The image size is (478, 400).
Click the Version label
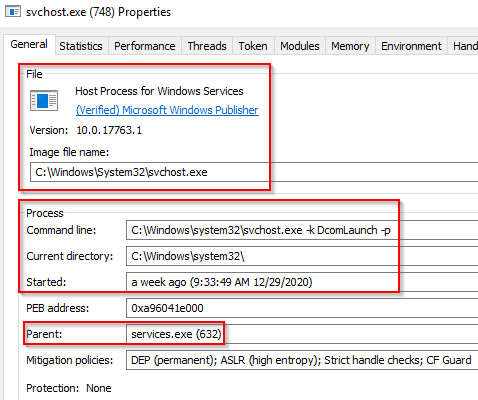tap(49, 130)
